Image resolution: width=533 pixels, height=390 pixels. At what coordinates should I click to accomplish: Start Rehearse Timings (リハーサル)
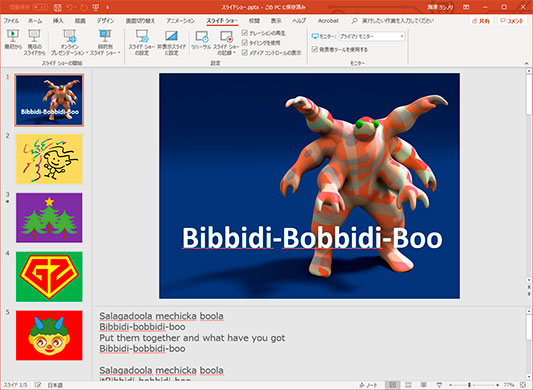(x=201, y=40)
